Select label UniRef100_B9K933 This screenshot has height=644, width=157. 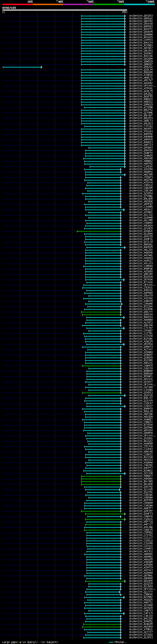tap(141, 317)
